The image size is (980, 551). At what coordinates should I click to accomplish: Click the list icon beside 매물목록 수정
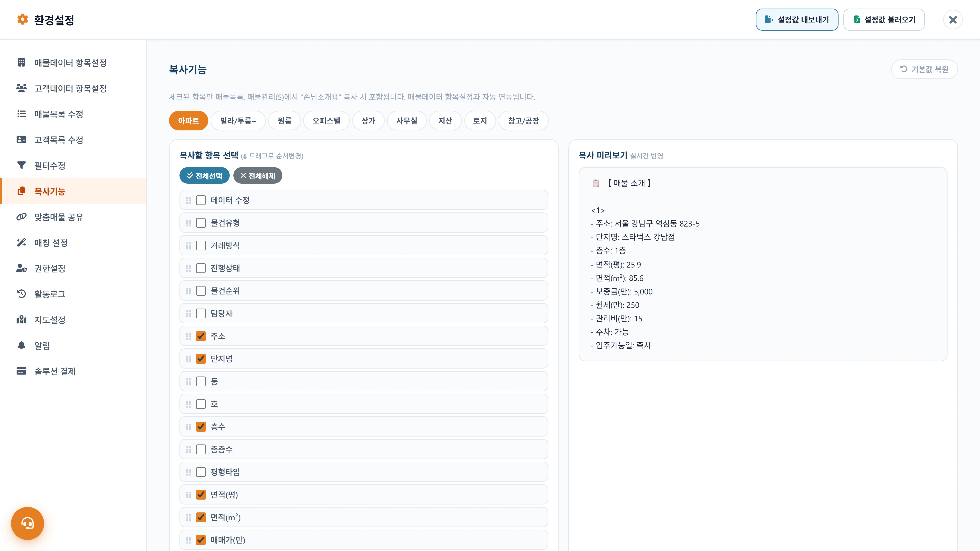21,114
